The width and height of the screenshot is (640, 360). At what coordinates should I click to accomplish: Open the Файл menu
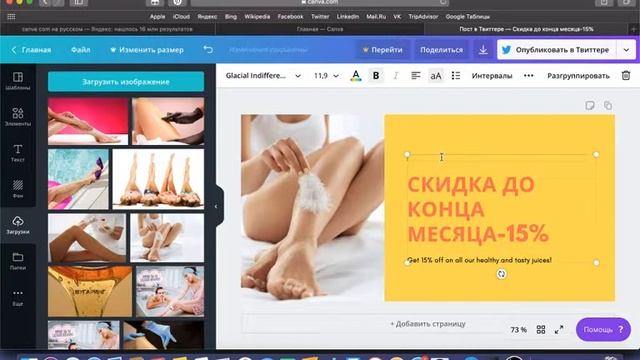coord(80,50)
